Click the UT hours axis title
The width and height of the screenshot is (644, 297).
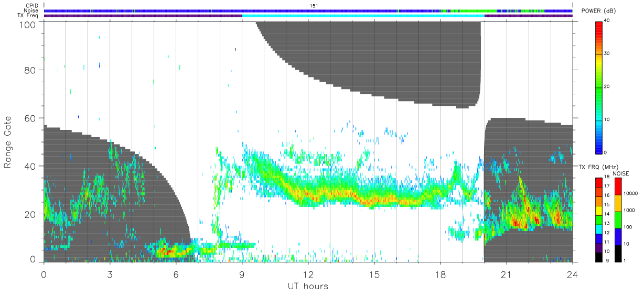pyautogui.click(x=308, y=286)
